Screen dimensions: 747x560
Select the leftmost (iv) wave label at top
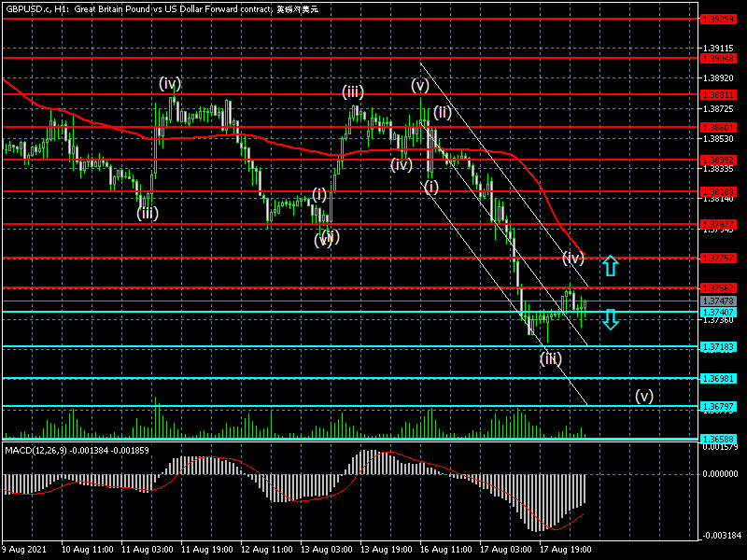pos(169,83)
